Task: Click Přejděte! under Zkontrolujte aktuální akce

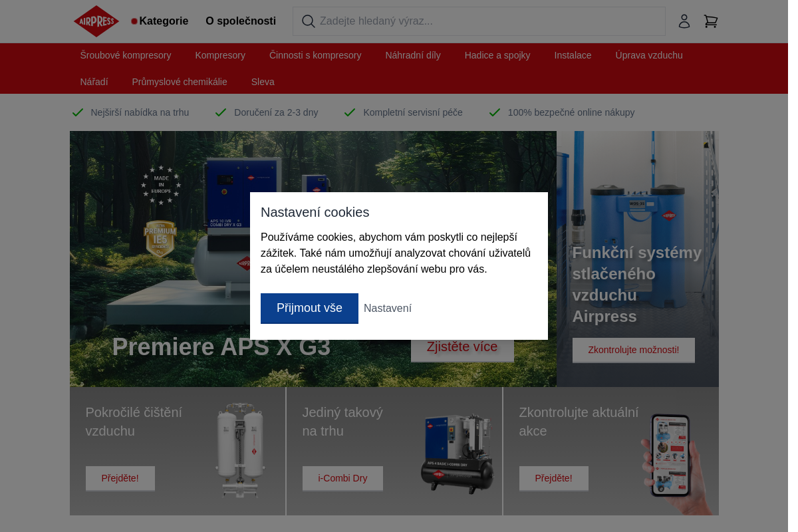Action: point(554,478)
